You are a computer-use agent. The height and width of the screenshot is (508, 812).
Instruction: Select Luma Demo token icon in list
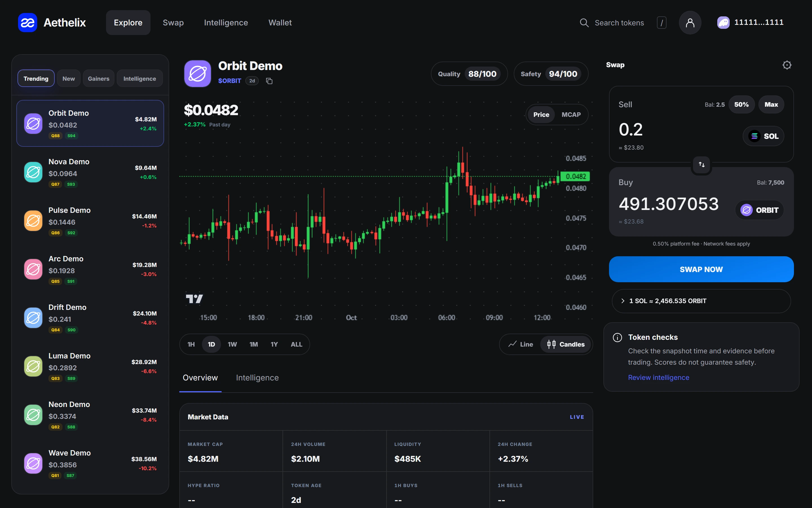pyautogui.click(x=33, y=367)
